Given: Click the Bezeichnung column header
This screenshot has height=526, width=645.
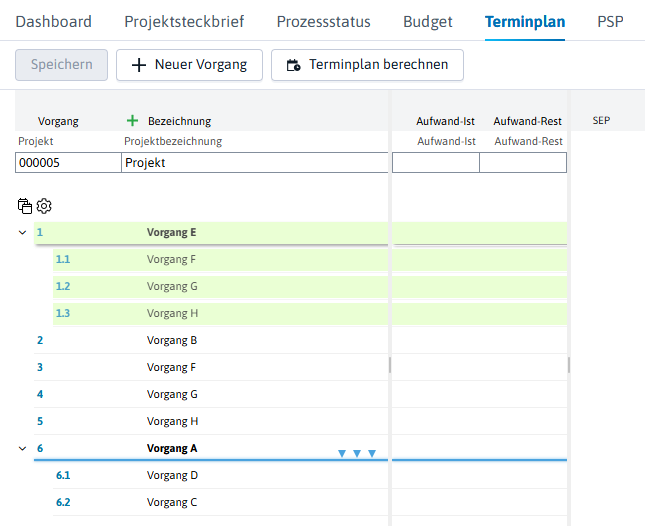Looking at the screenshot, I should (179, 121).
